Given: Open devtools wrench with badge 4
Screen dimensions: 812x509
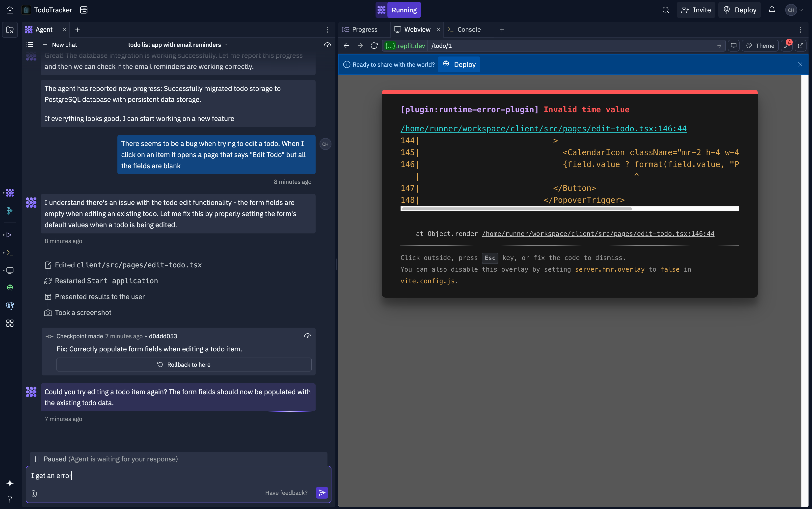Looking at the screenshot, I should [x=786, y=45].
